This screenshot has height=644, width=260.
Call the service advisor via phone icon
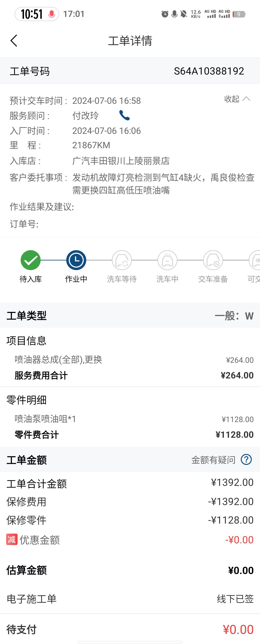pyautogui.click(x=124, y=115)
